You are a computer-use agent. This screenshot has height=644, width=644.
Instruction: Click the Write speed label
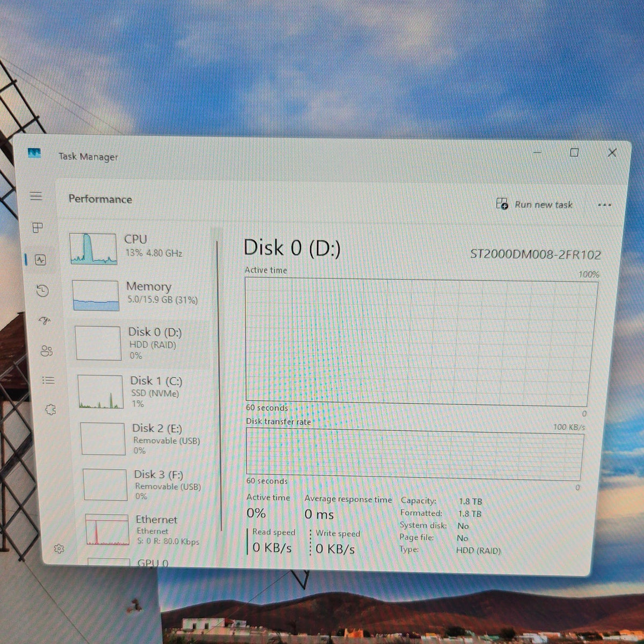tap(338, 533)
